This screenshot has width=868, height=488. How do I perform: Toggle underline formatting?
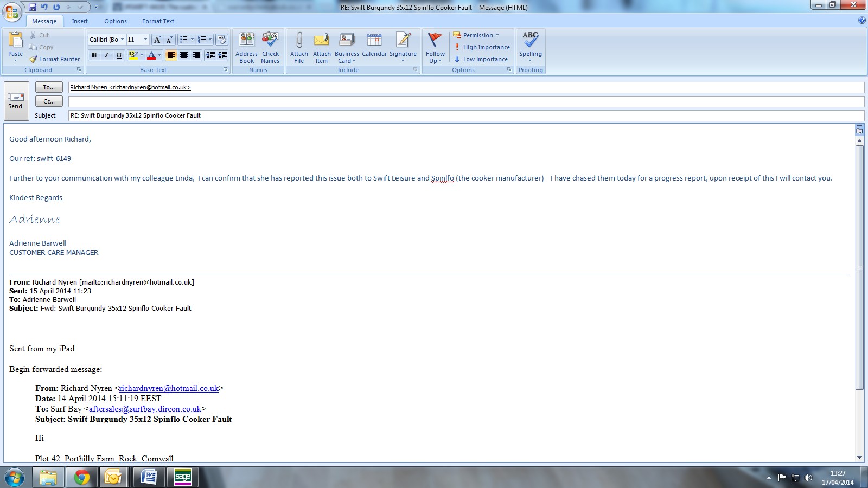coord(119,55)
